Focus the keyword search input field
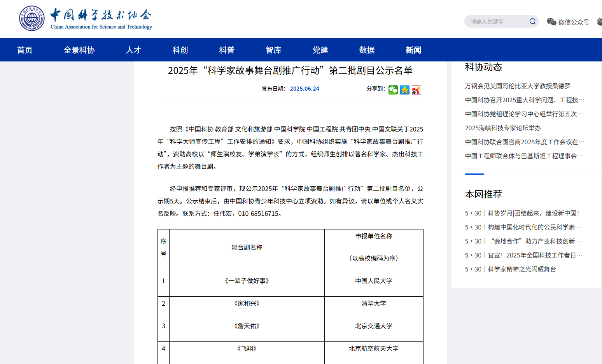 pyautogui.click(x=497, y=22)
